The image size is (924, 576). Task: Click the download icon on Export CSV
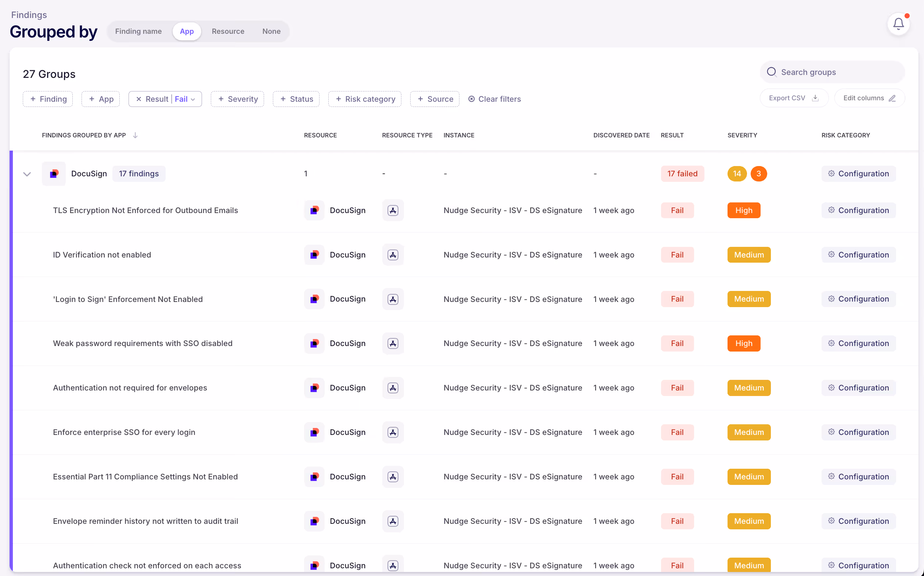815,98
